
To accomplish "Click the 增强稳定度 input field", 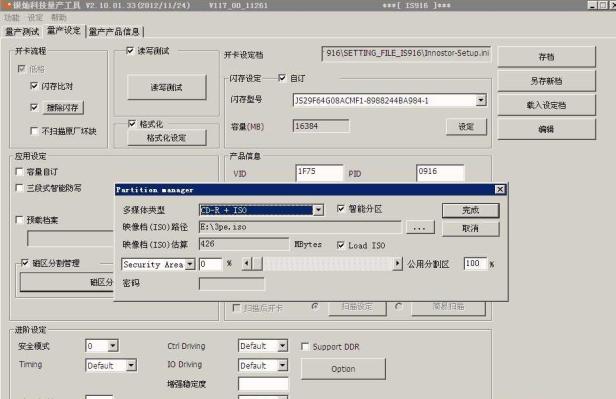I will (263, 384).
